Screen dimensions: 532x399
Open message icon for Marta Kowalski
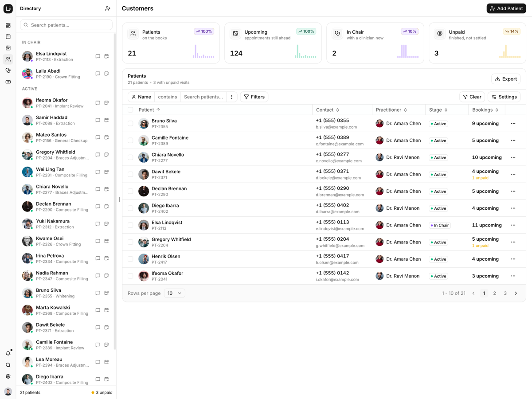coord(98,310)
